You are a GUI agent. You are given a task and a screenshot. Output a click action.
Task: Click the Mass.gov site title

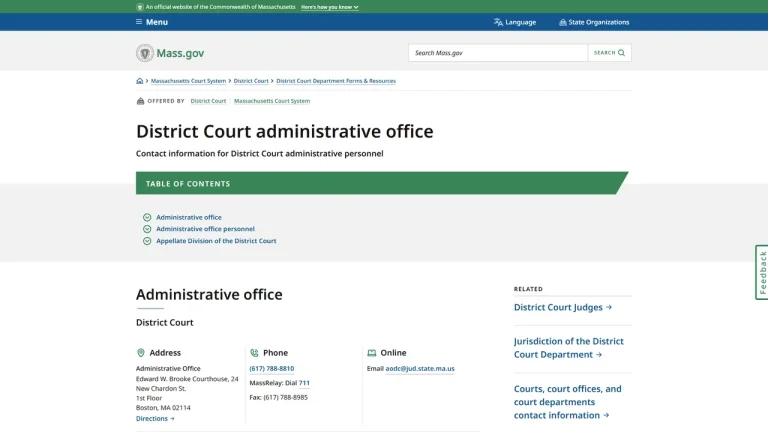pyautogui.click(x=180, y=53)
